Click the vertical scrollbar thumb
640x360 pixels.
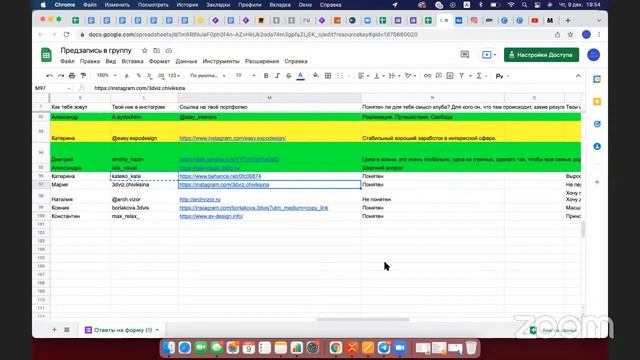coord(583,229)
